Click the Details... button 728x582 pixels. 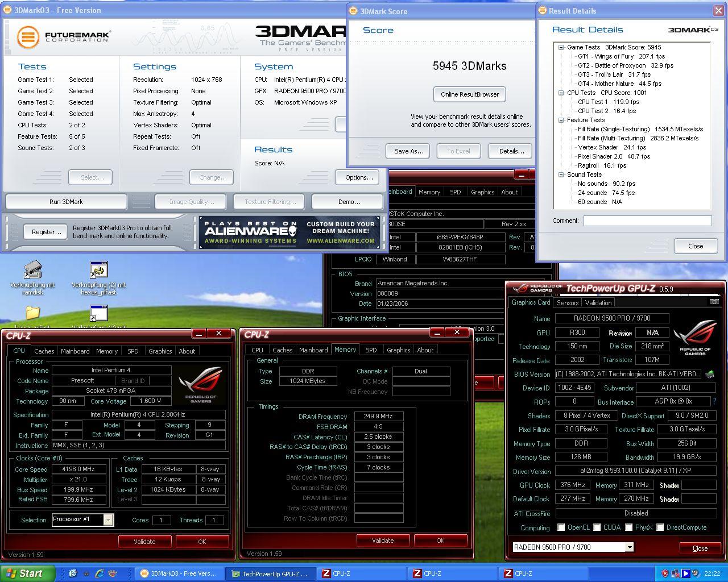[511, 151]
